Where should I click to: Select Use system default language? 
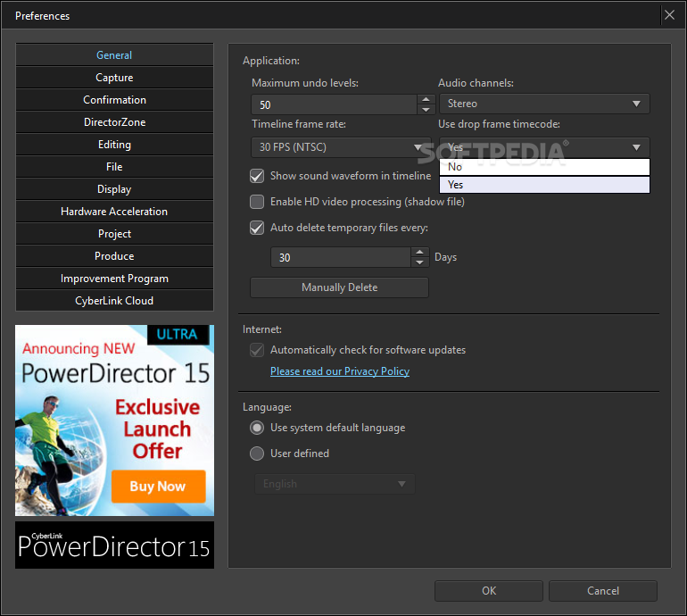pyautogui.click(x=257, y=428)
